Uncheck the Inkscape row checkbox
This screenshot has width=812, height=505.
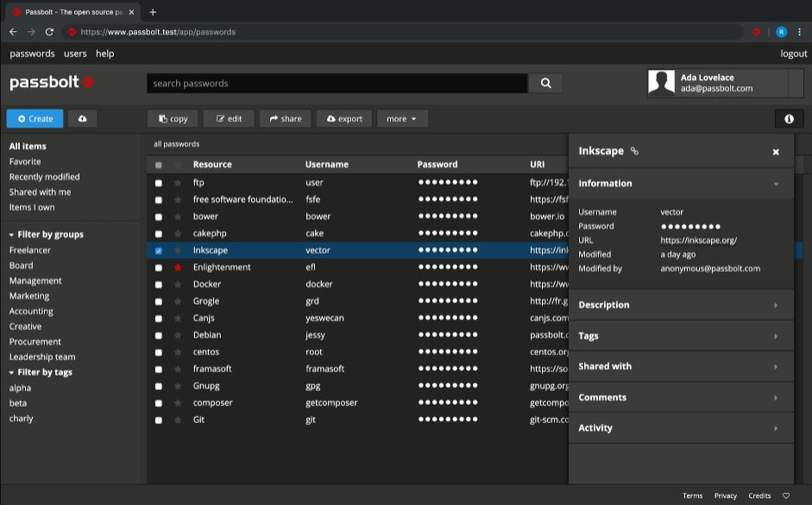click(158, 249)
